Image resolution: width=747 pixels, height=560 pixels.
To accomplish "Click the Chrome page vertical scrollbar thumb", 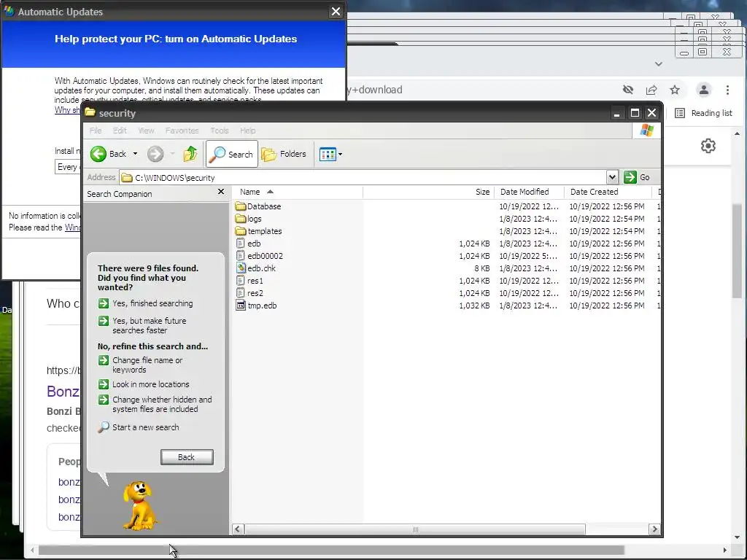I will pos(737,251).
